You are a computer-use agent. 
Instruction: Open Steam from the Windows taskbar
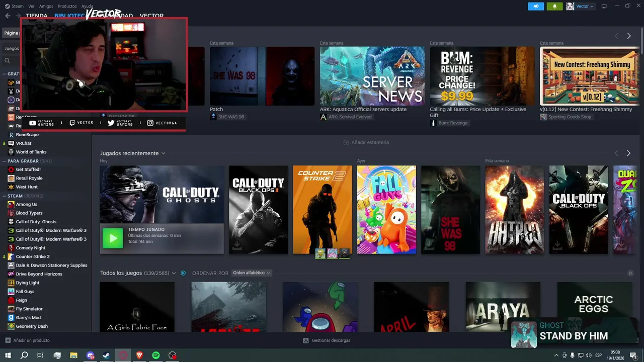point(107,355)
